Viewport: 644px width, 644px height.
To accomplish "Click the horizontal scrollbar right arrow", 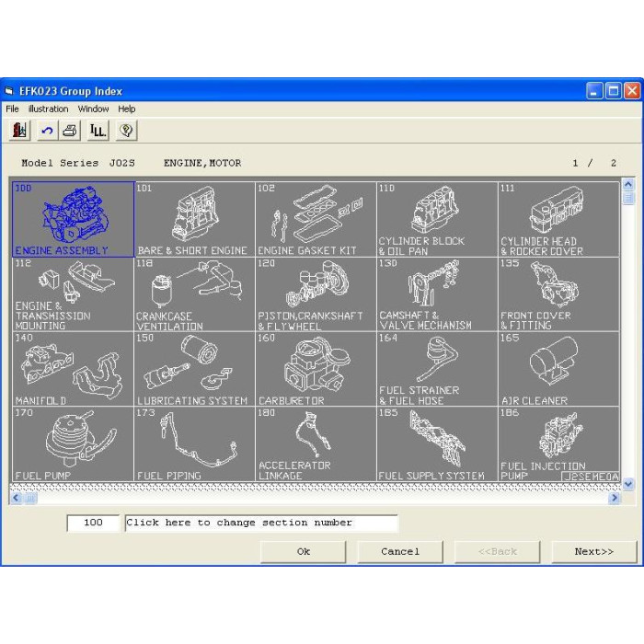I will (614, 498).
